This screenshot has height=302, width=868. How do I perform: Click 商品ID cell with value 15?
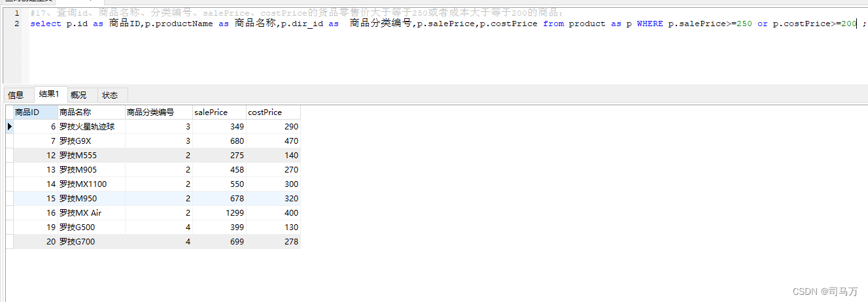click(35, 199)
